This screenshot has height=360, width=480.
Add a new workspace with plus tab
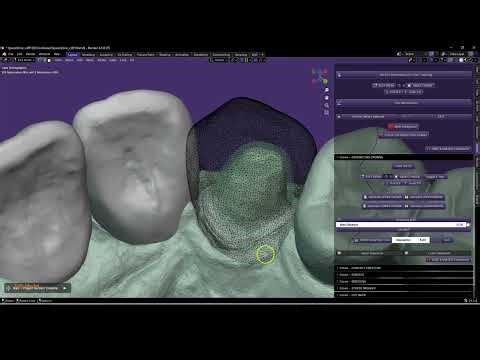pos(263,54)
